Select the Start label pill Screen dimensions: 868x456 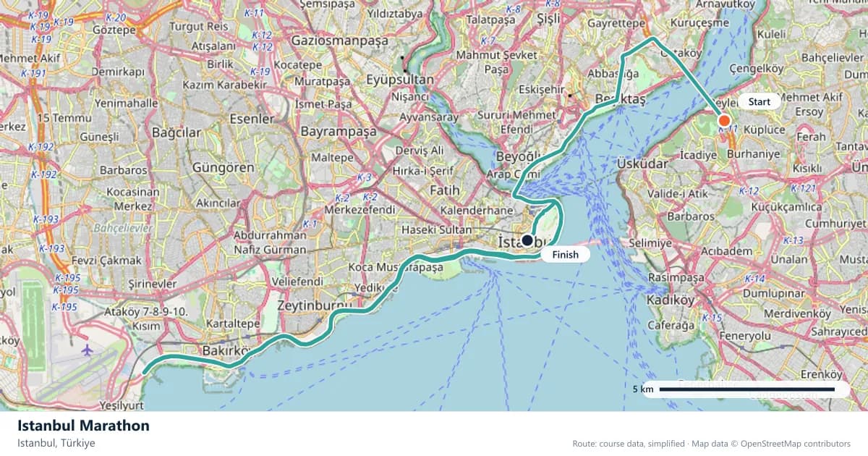[759, 101]
